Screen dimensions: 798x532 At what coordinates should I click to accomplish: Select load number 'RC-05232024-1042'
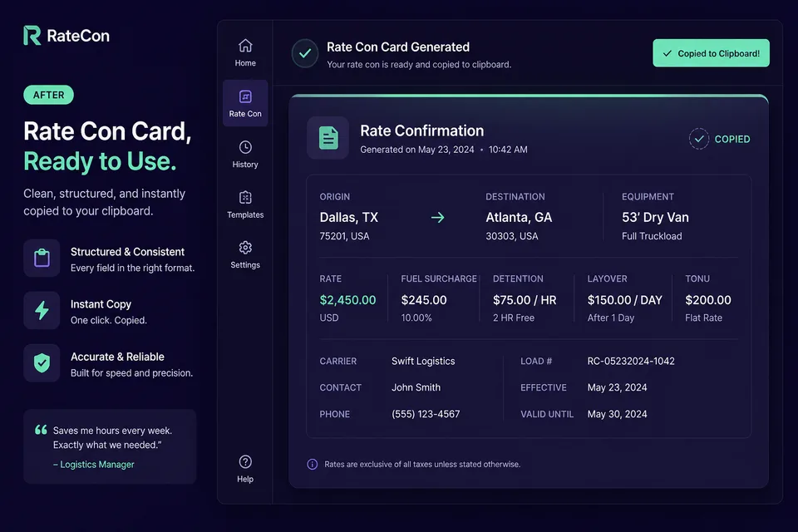631,361
